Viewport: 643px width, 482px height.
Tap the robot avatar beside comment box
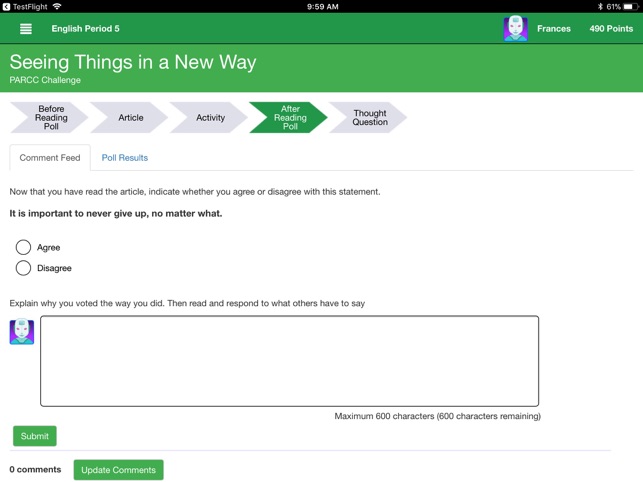(x=22, y=331)
